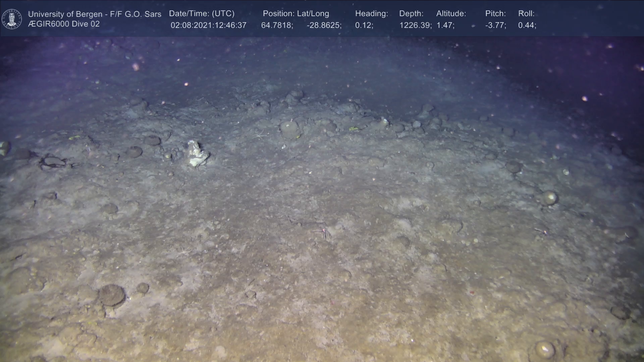This screenshot has width=644, height=362.
Task: Click the Pitch label
Action: [495, 14]
